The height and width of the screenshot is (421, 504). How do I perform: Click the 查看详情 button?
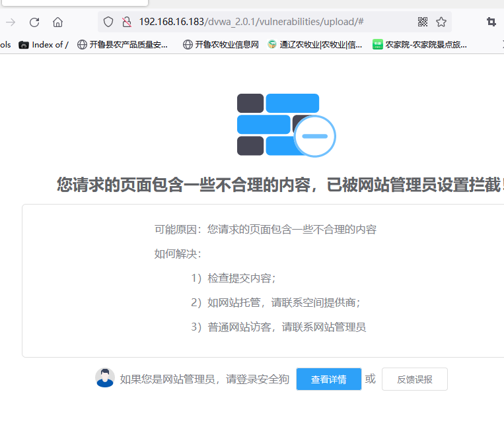(329, 379)
